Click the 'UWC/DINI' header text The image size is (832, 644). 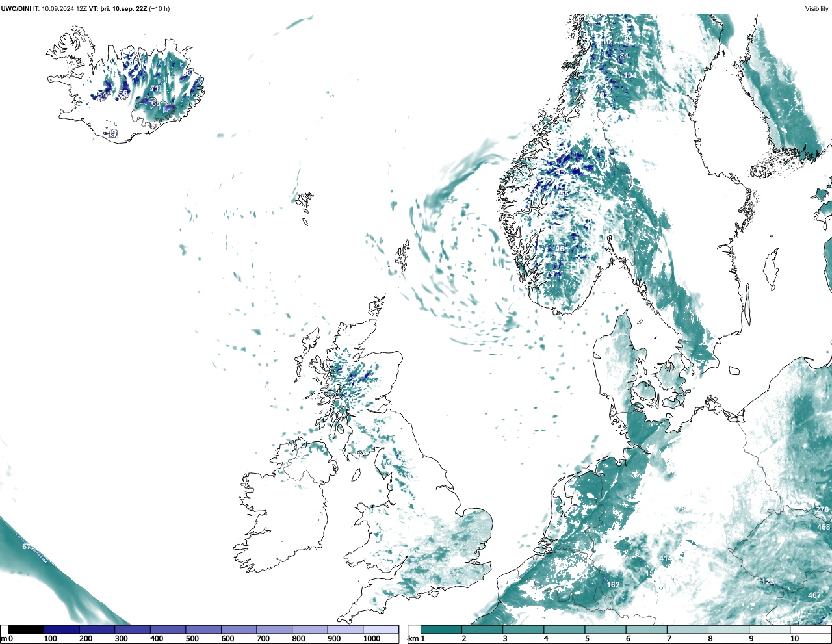point(16,9)
